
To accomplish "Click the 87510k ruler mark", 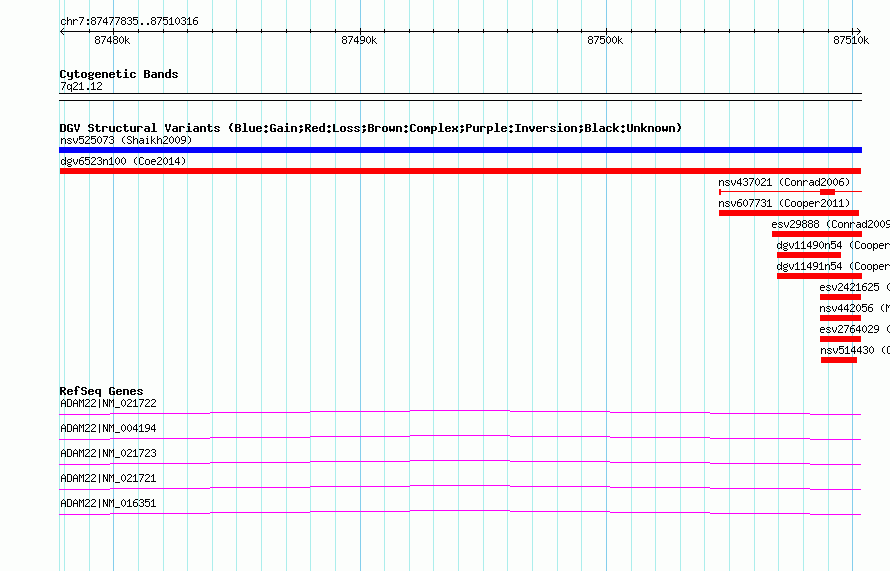I will click(851, 40).
